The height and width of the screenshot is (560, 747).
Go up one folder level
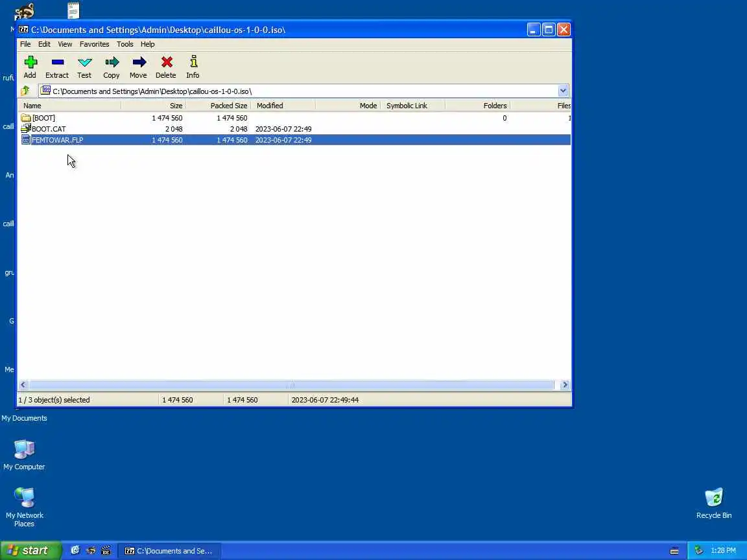coord(25,91)
